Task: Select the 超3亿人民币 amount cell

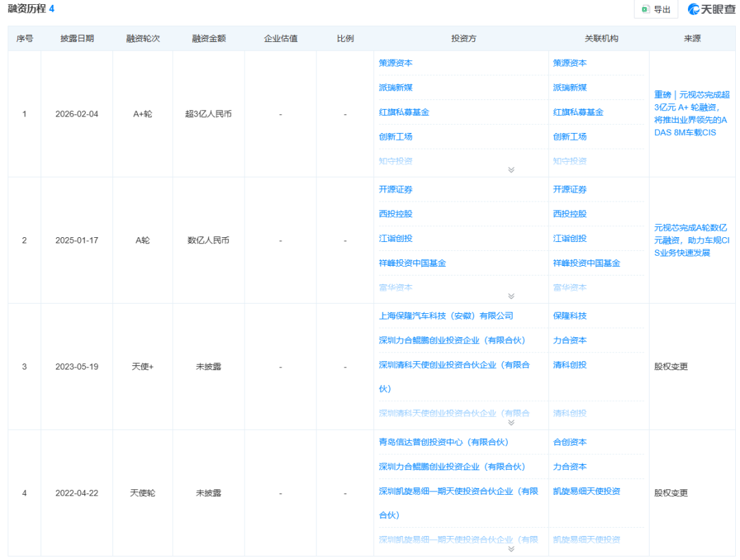Action: 208,114
